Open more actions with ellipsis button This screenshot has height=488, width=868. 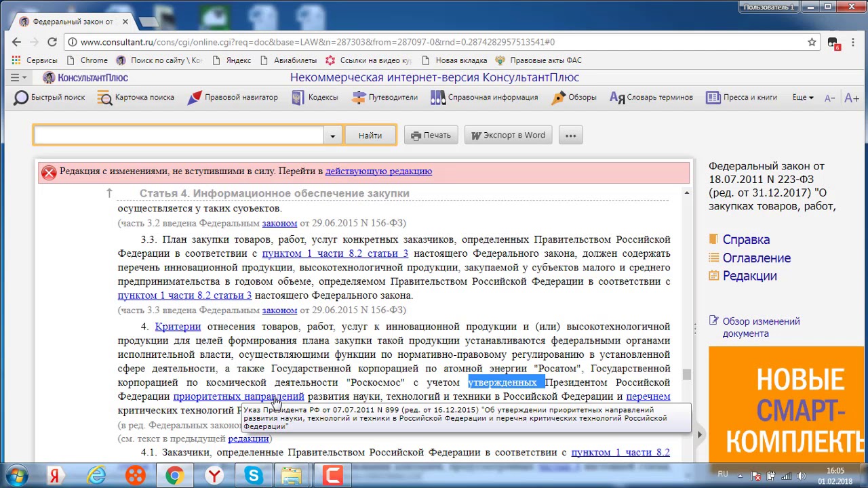click(x=571, y=136)
